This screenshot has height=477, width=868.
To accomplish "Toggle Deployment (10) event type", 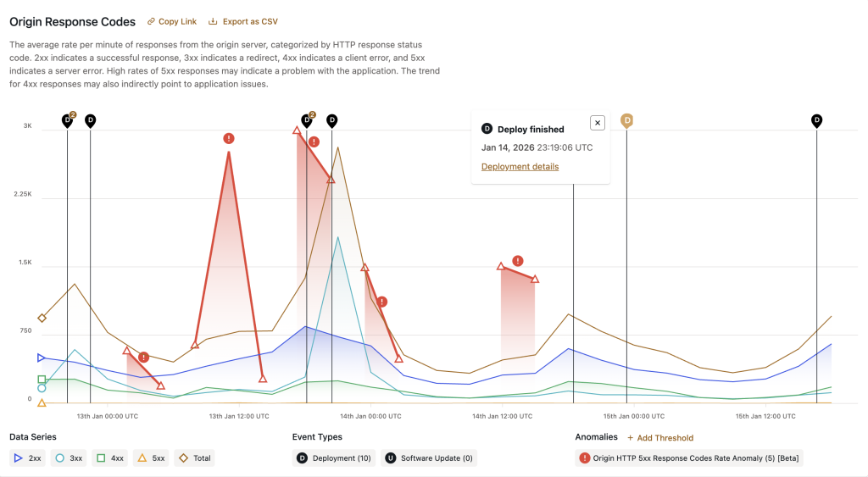I will (x=334, y=458).
